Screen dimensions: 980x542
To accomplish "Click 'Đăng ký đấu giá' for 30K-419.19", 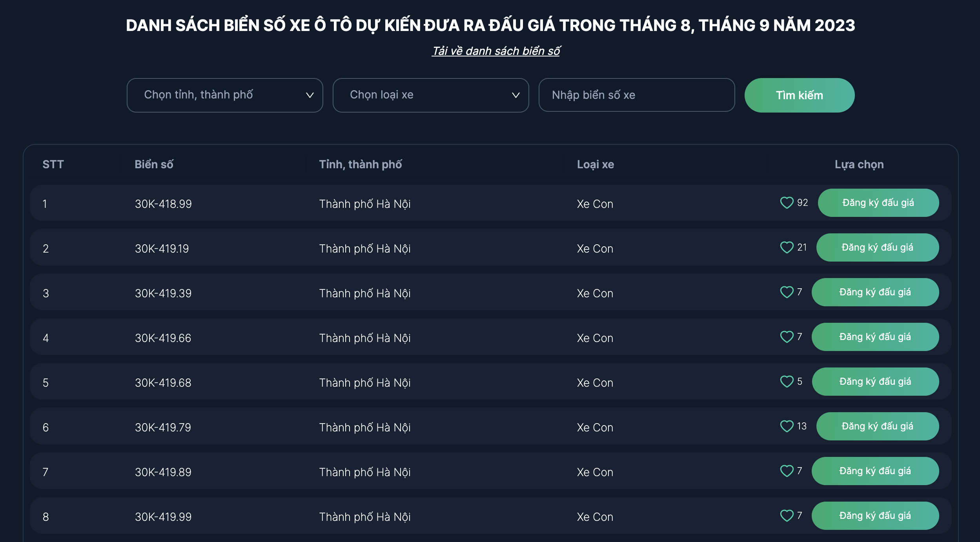I will click(x=877, y=247).
